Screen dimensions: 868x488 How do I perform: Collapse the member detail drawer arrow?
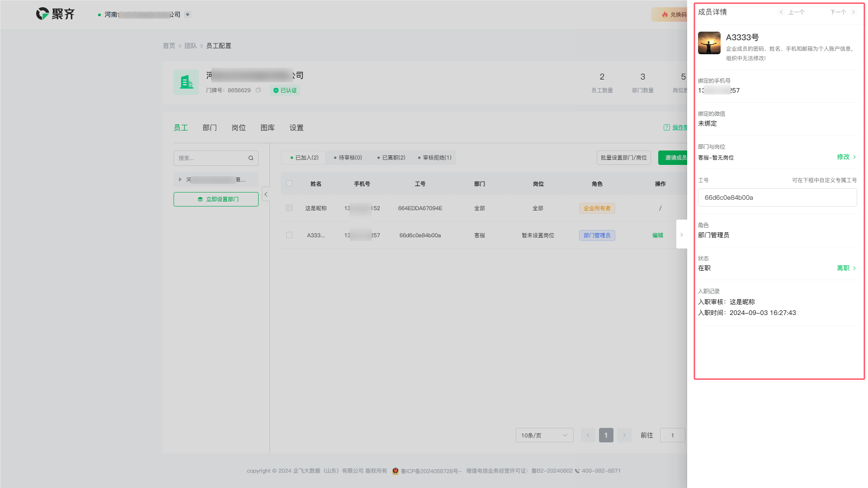coord(682,235)
